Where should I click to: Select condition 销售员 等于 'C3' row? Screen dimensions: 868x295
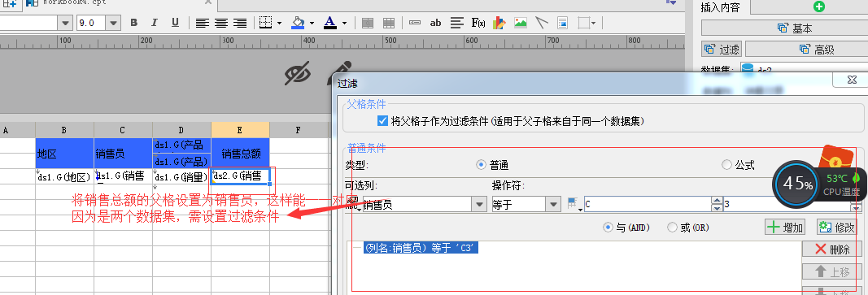[421, 249]
